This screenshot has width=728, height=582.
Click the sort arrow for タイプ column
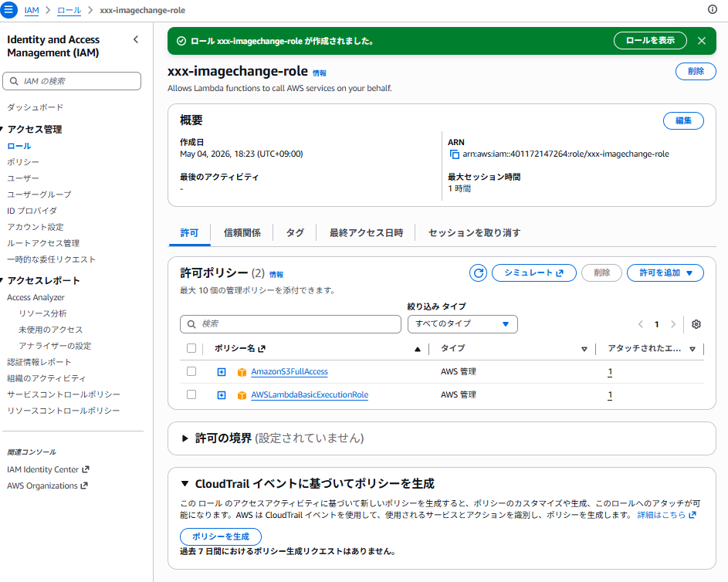pos(584,349)
